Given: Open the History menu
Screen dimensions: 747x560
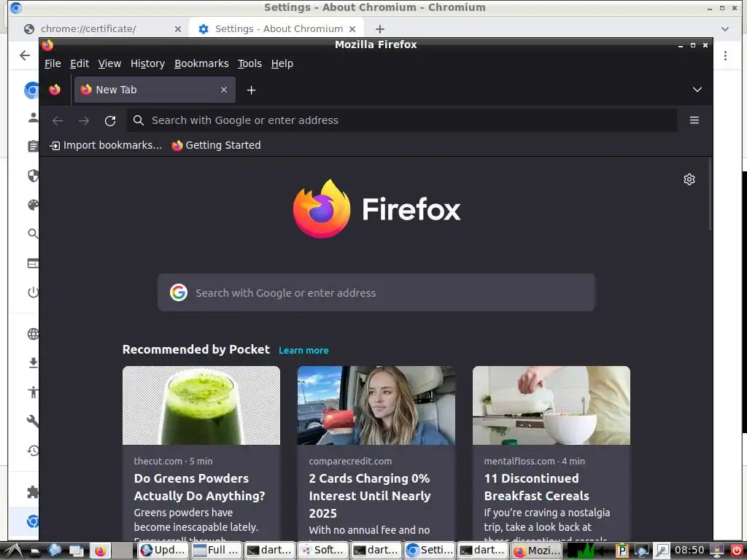Looking at the screenshot, I should click(147, 63).
